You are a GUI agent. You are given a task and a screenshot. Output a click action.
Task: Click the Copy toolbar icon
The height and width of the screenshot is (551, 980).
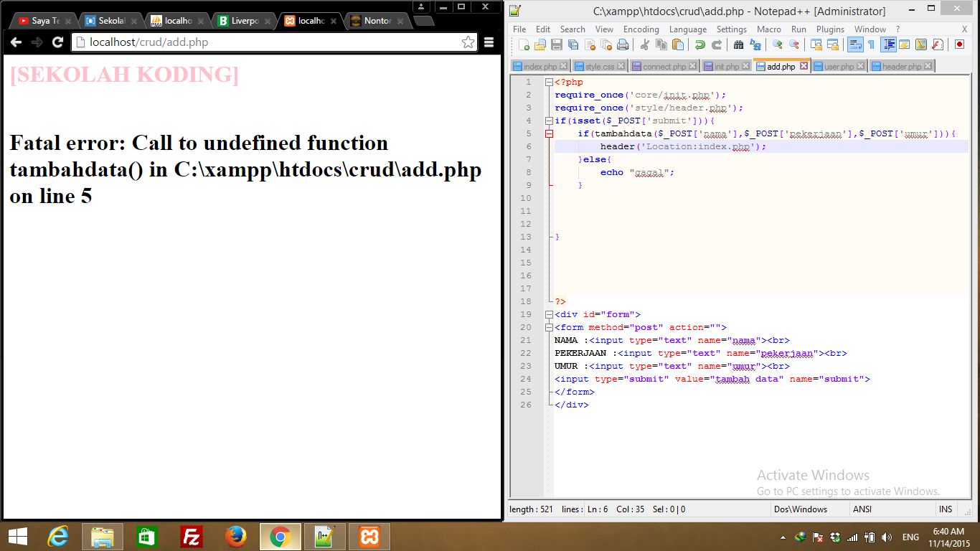[x=661, y=44]
